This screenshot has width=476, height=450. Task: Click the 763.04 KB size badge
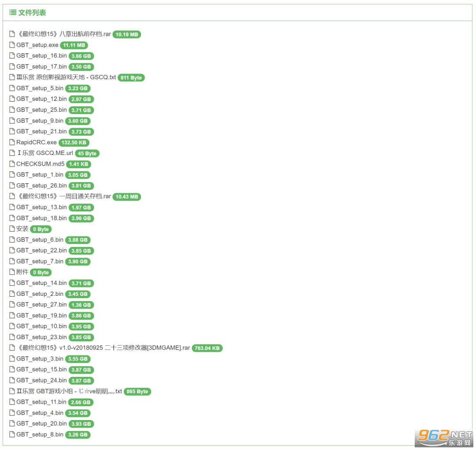tap(207, 348)
